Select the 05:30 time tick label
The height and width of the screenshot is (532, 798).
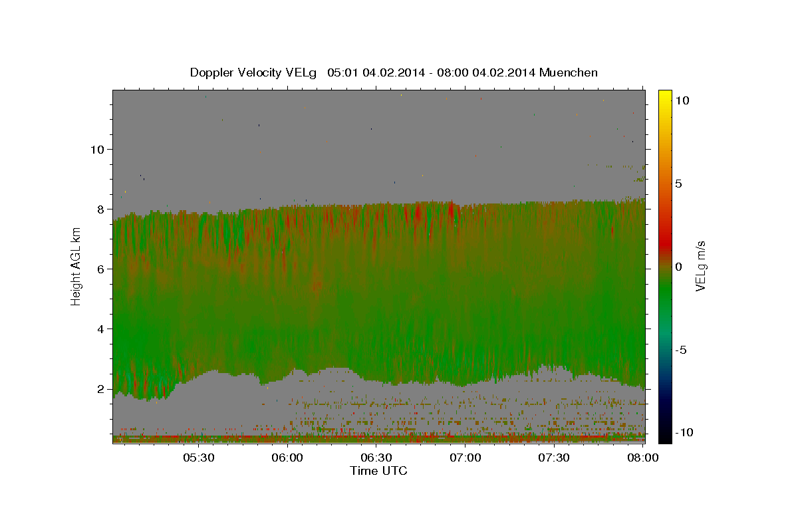[x=199, y=458]
